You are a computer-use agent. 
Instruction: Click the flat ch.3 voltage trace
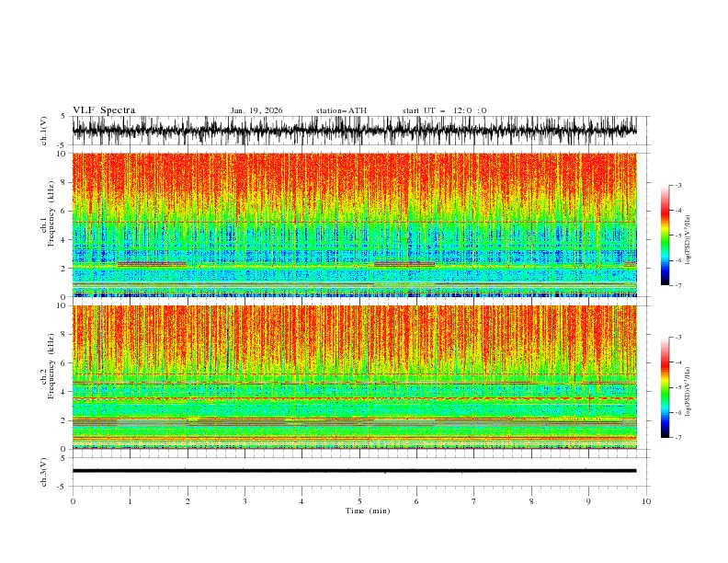click(354, 471)
